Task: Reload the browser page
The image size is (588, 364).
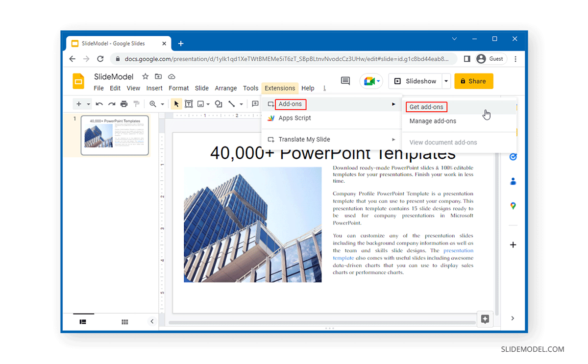Action: point(100,59)
